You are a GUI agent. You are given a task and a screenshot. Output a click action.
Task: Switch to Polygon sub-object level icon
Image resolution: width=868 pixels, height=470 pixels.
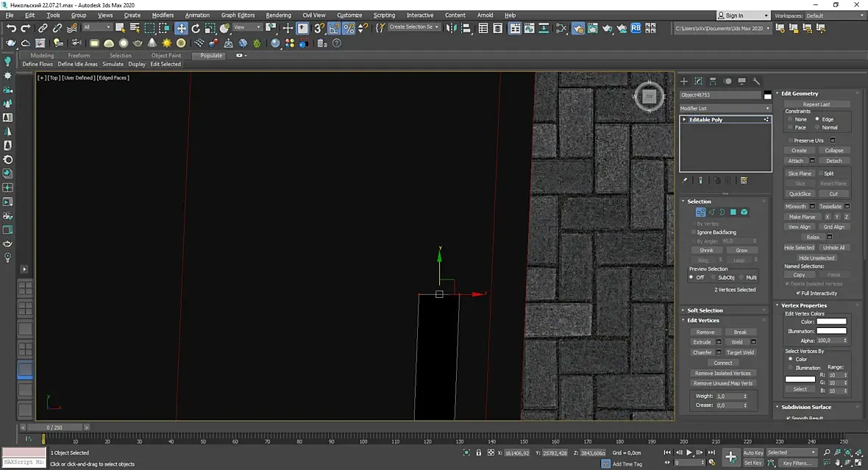click(733, 212)
